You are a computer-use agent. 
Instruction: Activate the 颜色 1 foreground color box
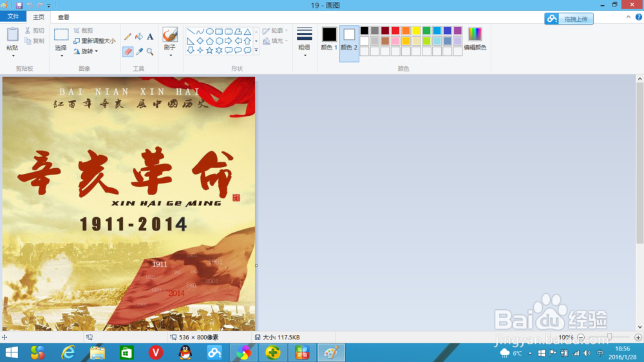tap(329, 39)
